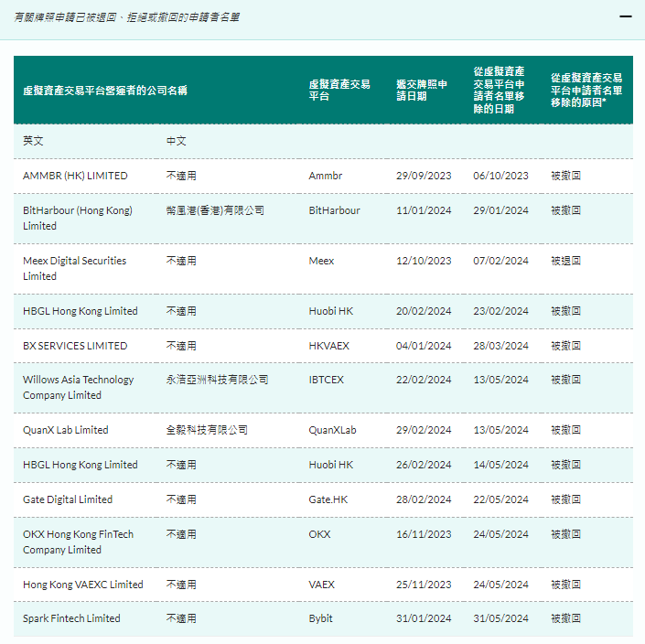Click the AMMBR (HK) LIMITED company name
The height and width of the screenshot is (644, 645).
tap(75, 176)
